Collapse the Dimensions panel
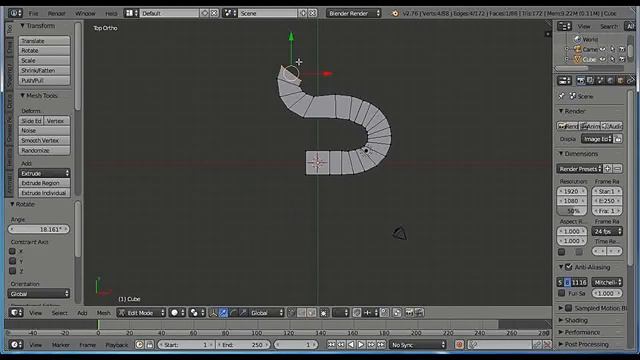640x360 pixels. coord(561,154)
